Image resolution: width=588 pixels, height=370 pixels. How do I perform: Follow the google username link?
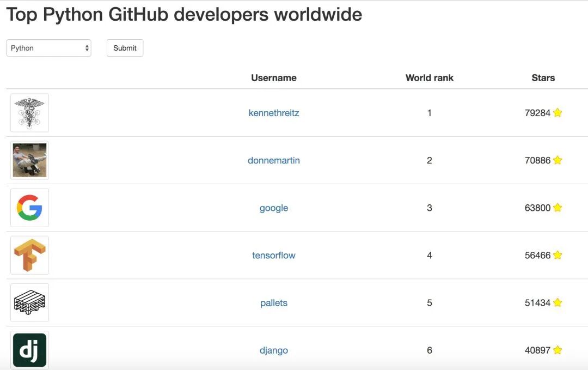tap(274, 208)
